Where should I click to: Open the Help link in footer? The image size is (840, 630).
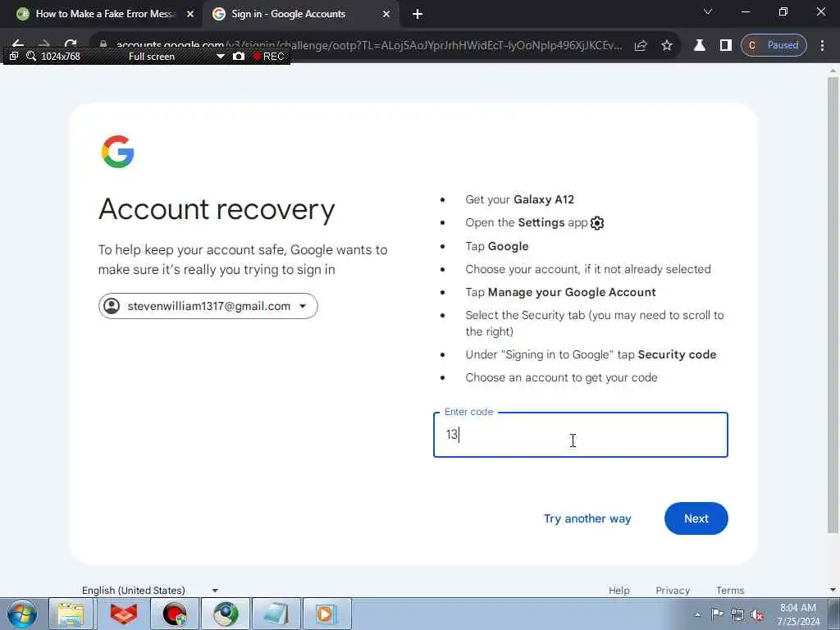[619, 590]
